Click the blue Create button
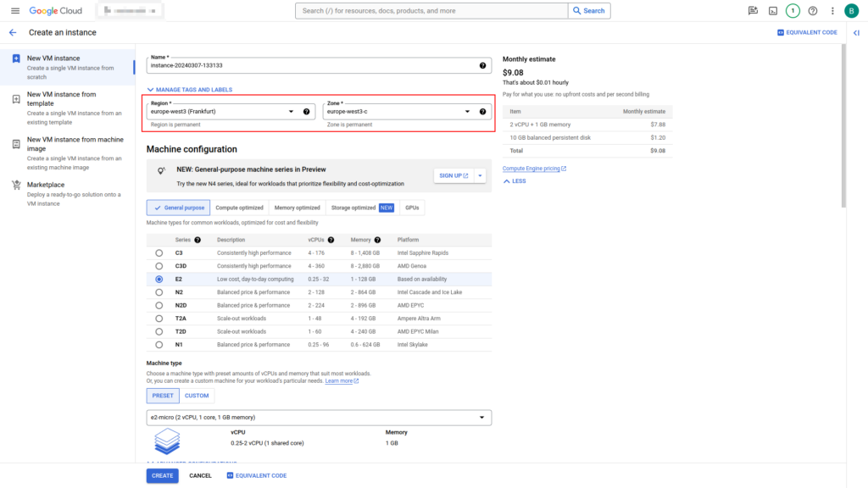Screen dimensions: 868x488 tap(162, 475)
